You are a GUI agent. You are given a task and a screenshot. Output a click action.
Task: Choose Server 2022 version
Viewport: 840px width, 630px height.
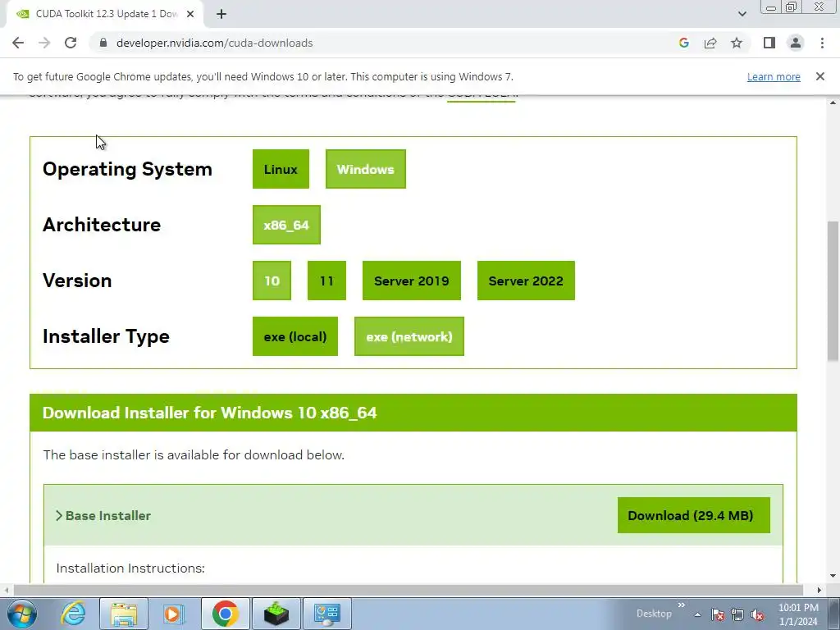[526, 281]
